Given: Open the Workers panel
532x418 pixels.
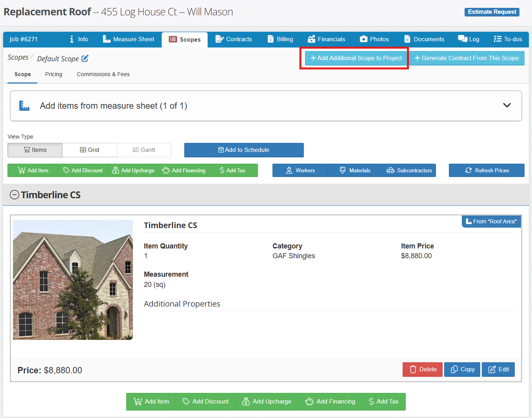Looking at the screenshot, I should point(300,170).
